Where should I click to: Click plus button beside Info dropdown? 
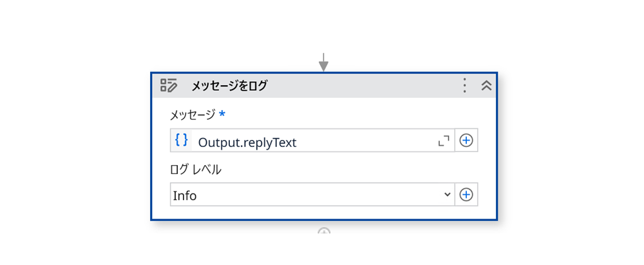466,195
